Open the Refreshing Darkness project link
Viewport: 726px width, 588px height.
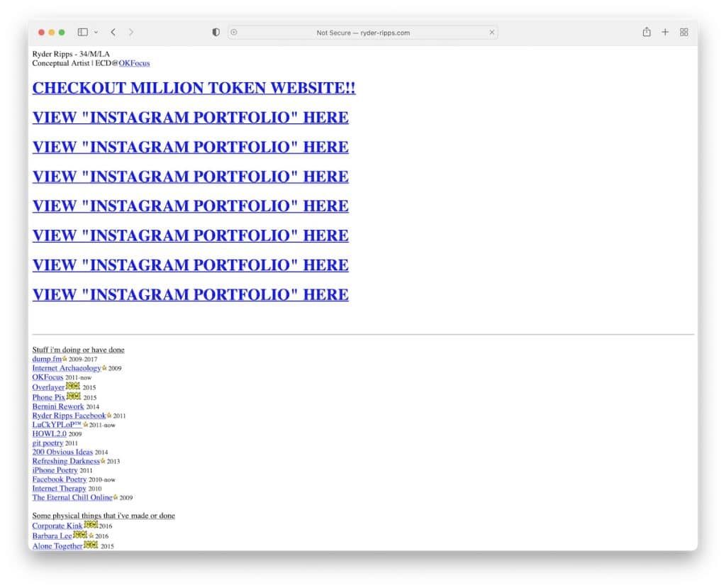(66, 461)
